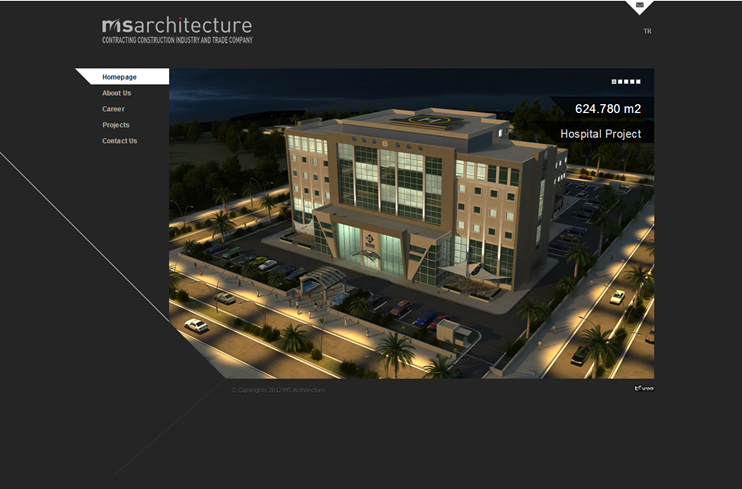Click the developer logo in footer
This screenshot has height=489, width=742.
[644, 388]
